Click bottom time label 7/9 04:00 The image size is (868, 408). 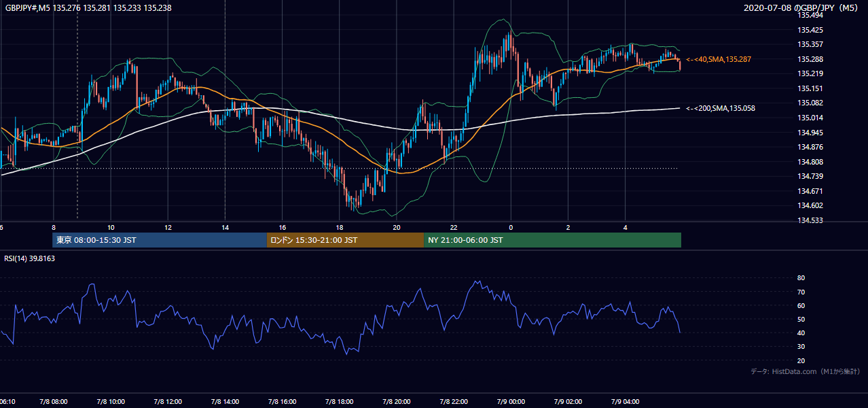(x=626, y=402)
